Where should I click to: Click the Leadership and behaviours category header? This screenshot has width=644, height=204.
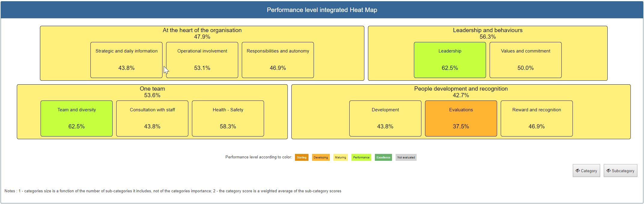tap(488, 30)
